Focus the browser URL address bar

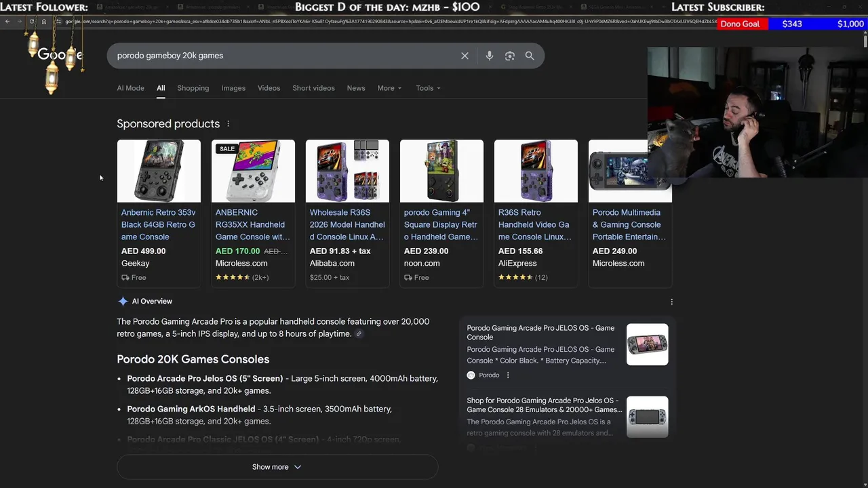390,22
